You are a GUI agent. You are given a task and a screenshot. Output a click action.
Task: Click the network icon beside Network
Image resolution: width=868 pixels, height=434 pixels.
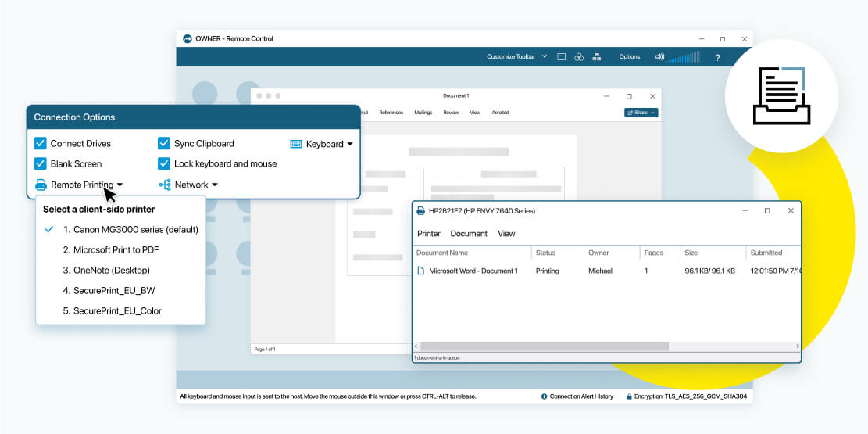point(165,185)
